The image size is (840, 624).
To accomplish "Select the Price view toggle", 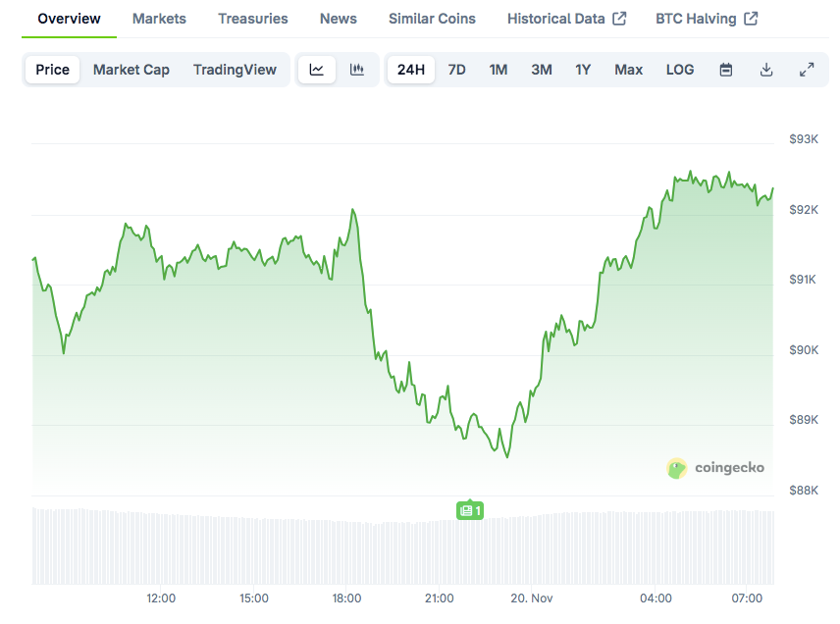I will tap(53, 70).
